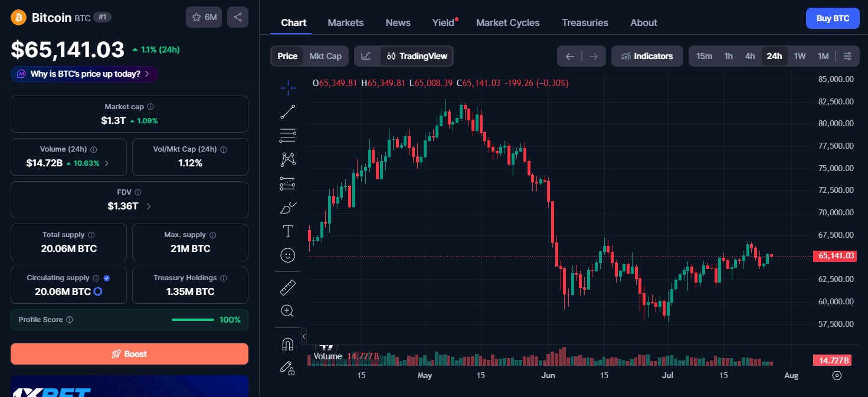The height and width of the screenshot is (397, 868).
Task: Click the current price label 65,141.03 on axis
Action: coord(834,256)
